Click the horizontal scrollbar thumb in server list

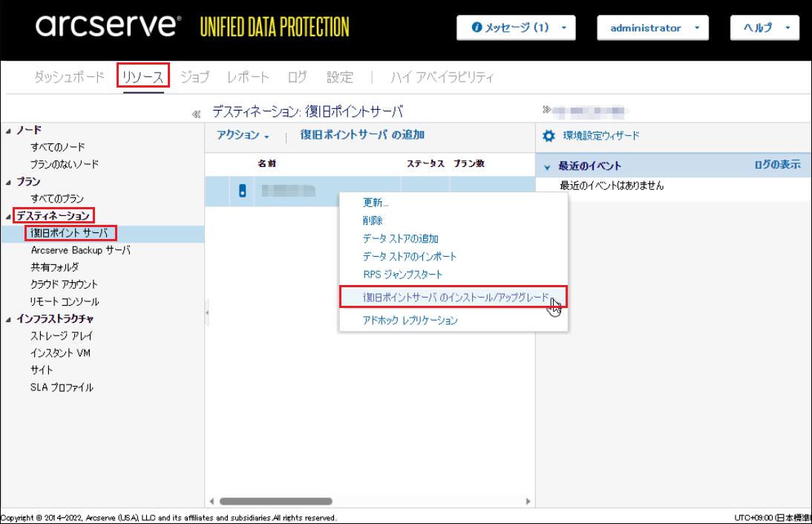(276, 501)
